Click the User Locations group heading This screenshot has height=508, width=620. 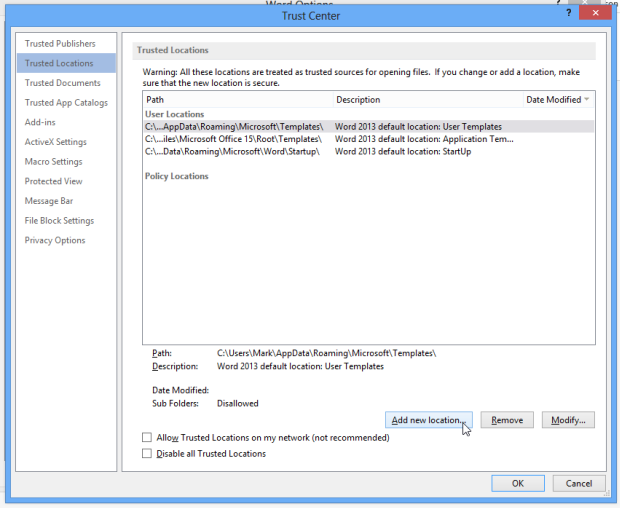click(174, 114)
